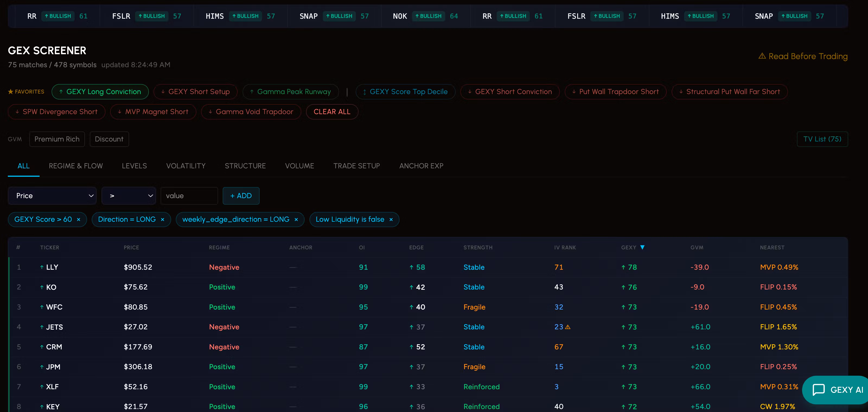Click the CLEAR ALL button
The width and height of the screenshot is (868, 412).
pyautogui.click(x=332, y=112)
